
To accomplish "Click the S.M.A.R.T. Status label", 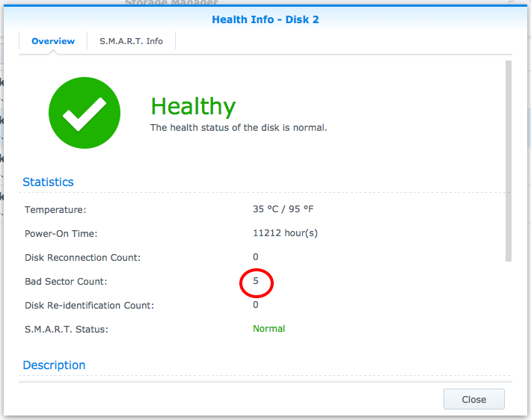I will (67, 330).
